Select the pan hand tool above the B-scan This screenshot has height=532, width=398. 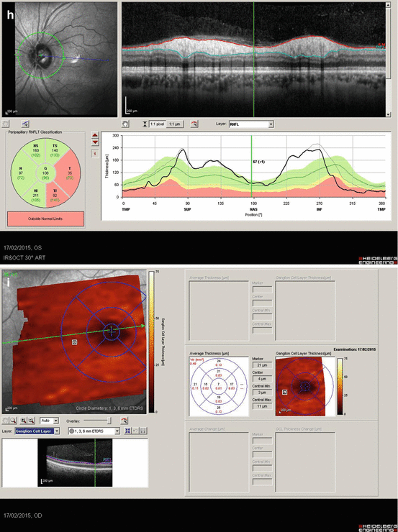[x=125, y=124]
